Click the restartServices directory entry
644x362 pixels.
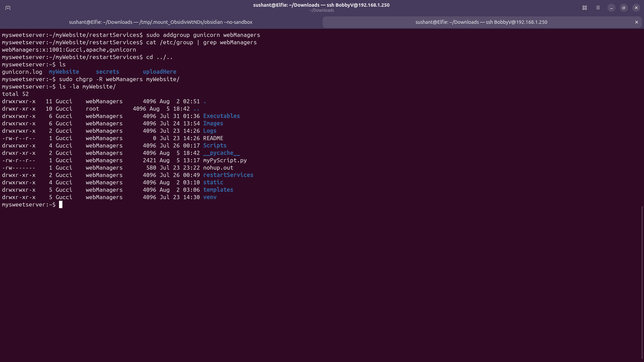pos(228,175)
